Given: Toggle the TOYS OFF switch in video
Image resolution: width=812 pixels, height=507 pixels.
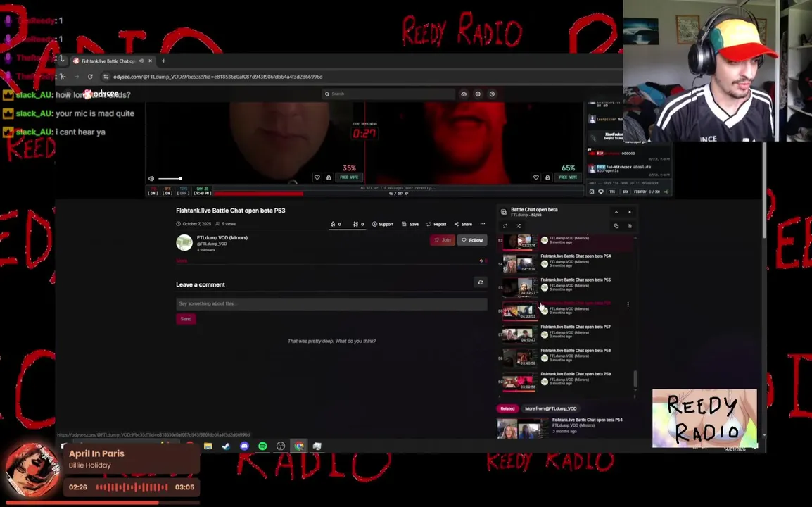Looking at the screenshot, I should click(x=184, y=192).
